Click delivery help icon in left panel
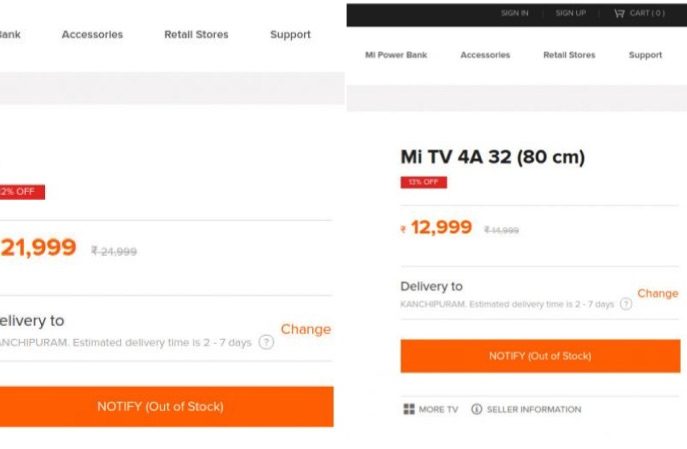This screenshot has width=687, height=449. (x=266, y=342)
